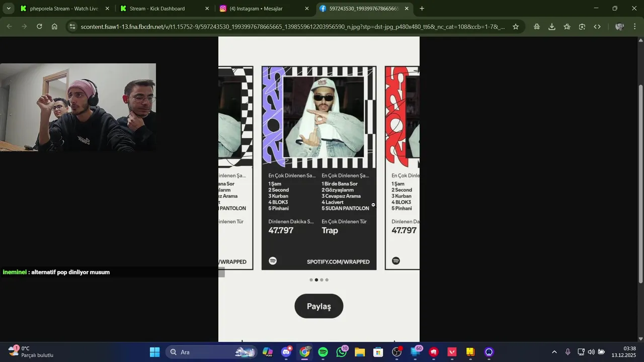Open File Explorer from the taskbar
The height and width of the screenshot is (362, 644).
click(360, 352)
